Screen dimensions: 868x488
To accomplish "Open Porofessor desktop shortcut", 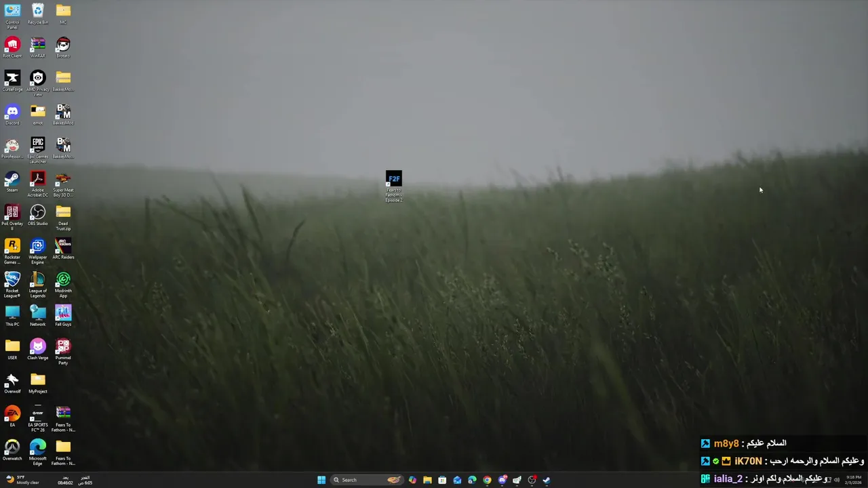I will point(12,148).
